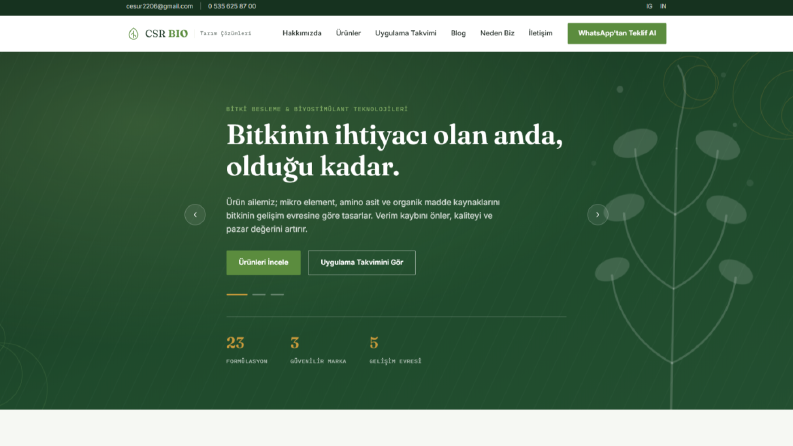The height and width of the screenshot is (446, 793).
Task: Click the 23 Formülasyon statistic
Action: tap(247, 349)
